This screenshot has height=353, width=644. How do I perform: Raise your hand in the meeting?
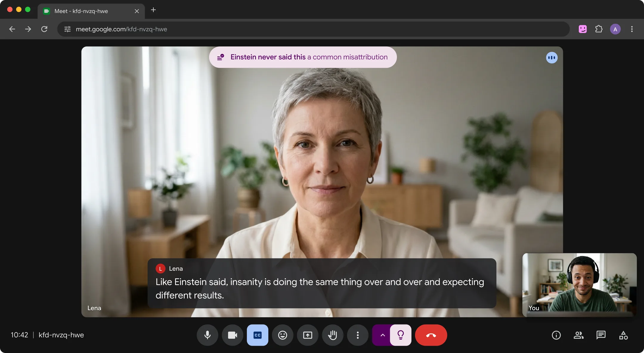point(333,335)
